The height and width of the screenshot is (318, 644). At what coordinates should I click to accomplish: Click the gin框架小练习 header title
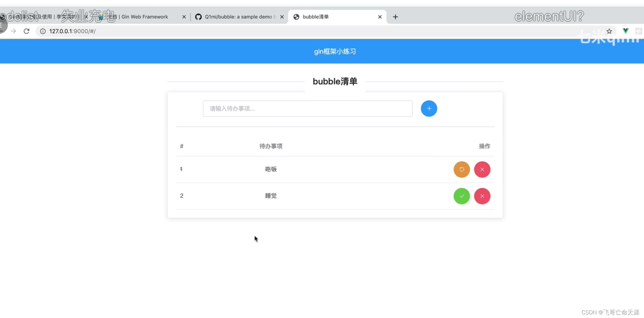[x=335, y=51]
